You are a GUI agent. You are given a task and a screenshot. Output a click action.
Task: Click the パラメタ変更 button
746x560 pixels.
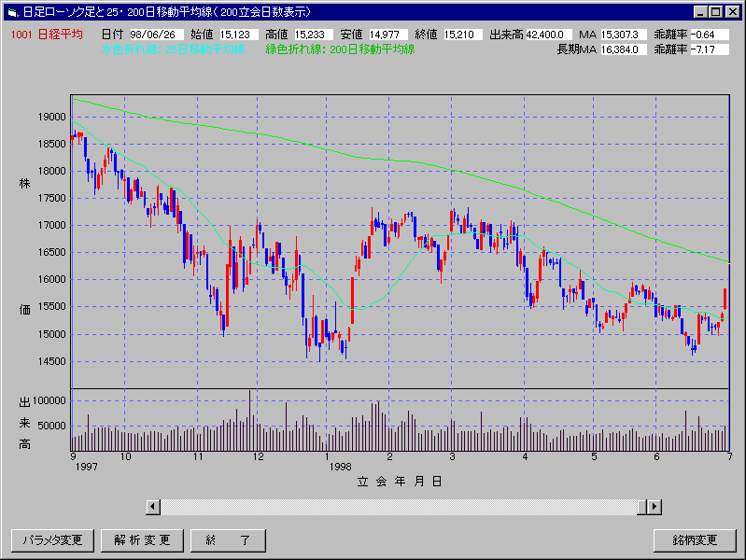(x=52, y=540)
